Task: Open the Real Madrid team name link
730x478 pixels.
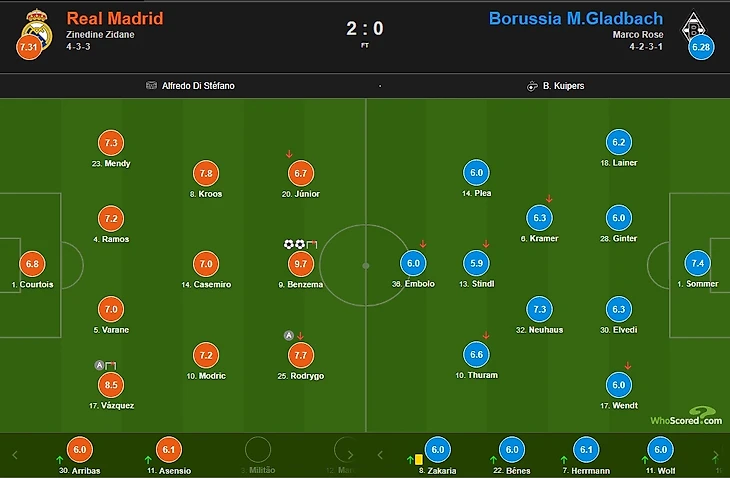Action: 115,19
